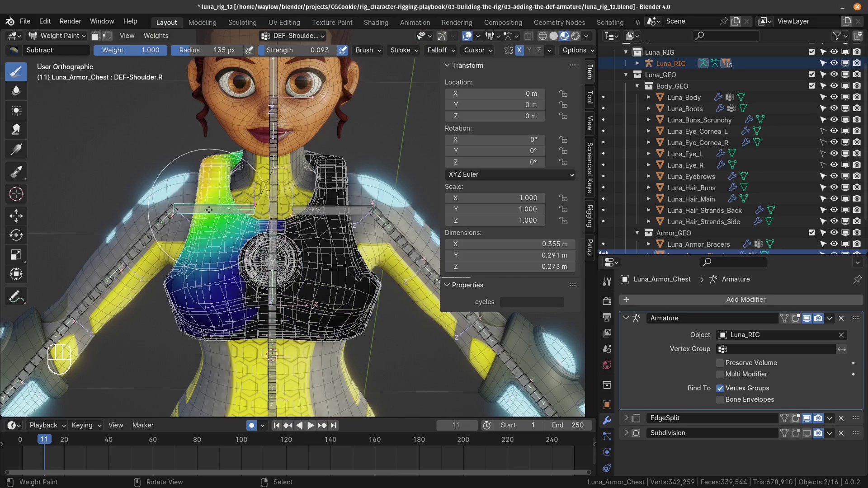Open the View Layer properties tab icon

coord(607,333)
